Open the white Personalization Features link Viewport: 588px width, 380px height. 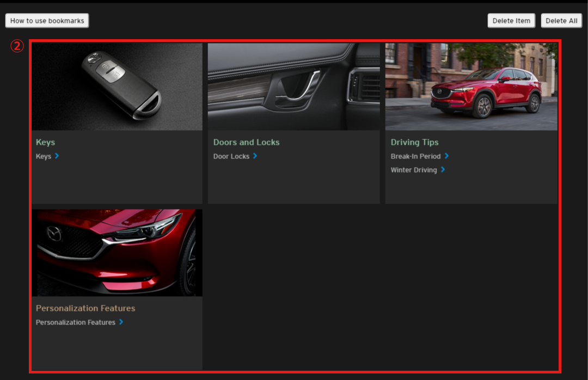pos(75,322)
